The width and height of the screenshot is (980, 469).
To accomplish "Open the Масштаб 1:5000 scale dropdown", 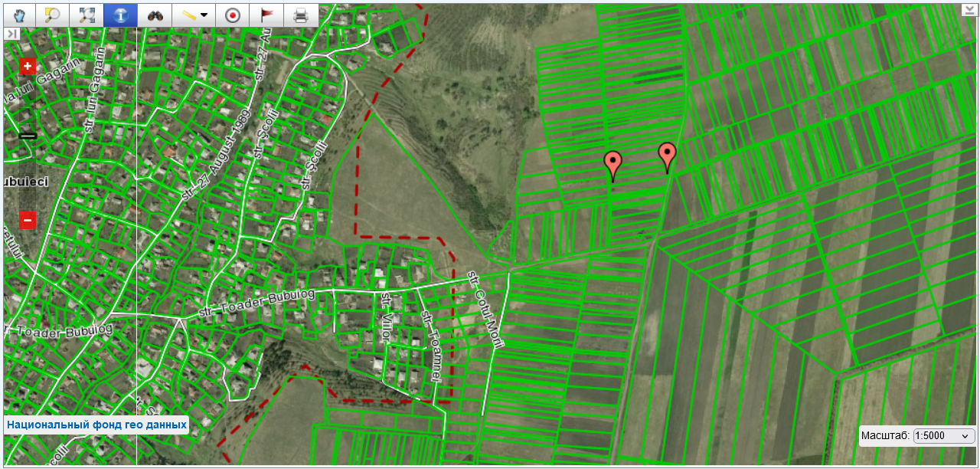I will pyautogui.click(x=944, y=436).
